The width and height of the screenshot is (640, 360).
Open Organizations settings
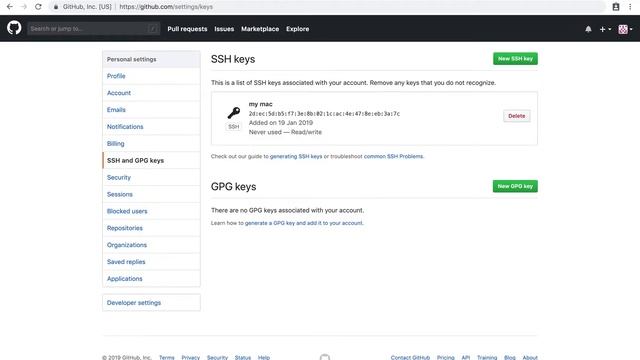[151, 245]
